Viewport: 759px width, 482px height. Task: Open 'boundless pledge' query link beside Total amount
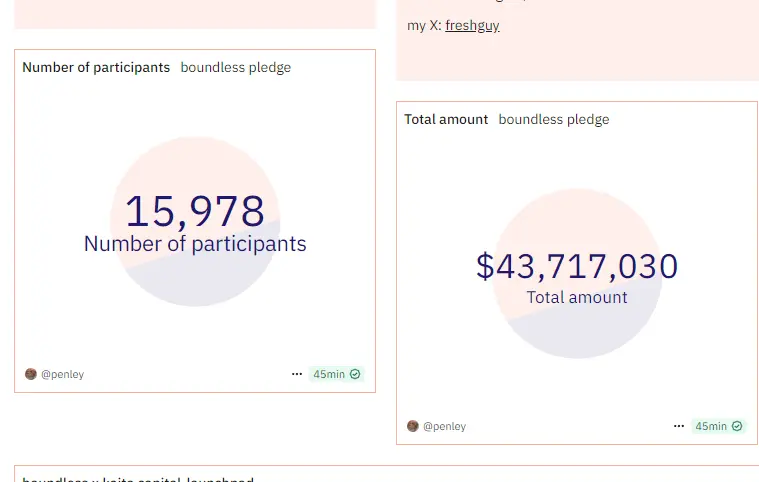coord(554,120)
